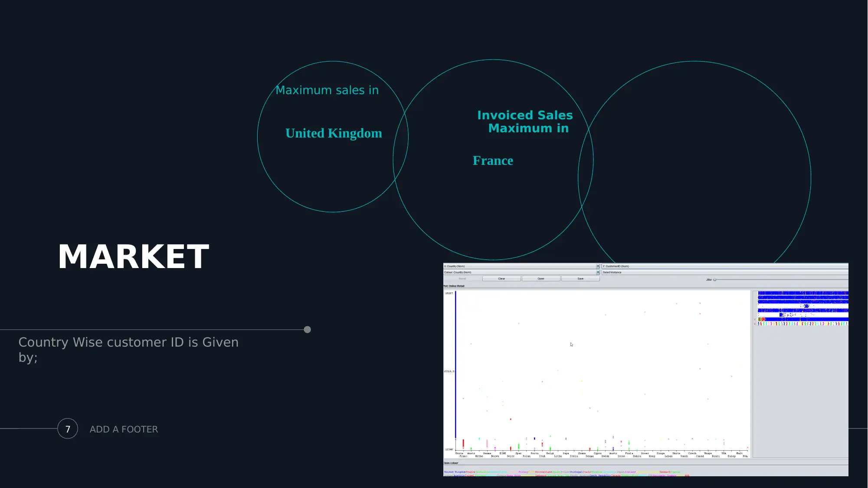Click the Reset button in plot panel

tap(462, 279)
